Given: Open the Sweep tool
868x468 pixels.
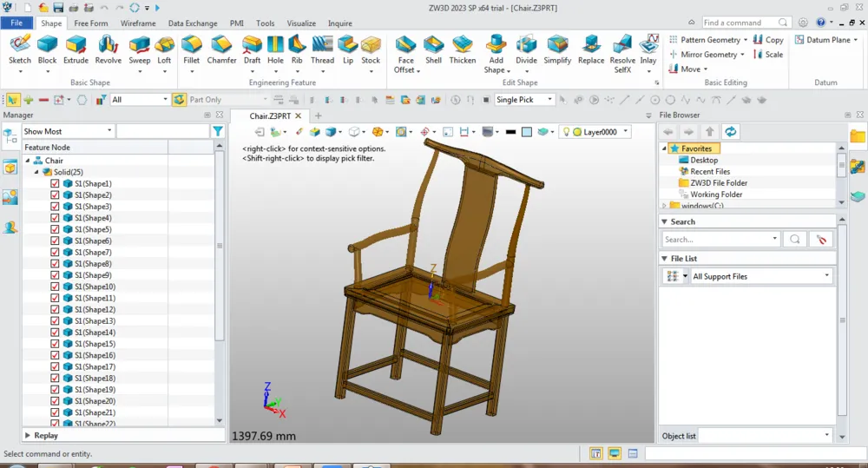Looking at the screenshot, I should click(140, 49).
